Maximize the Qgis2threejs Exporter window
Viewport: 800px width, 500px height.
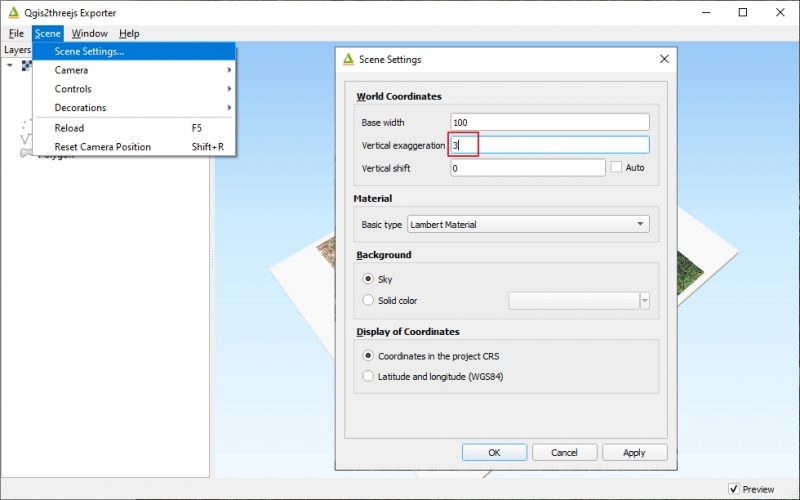(x=743, y=12)
